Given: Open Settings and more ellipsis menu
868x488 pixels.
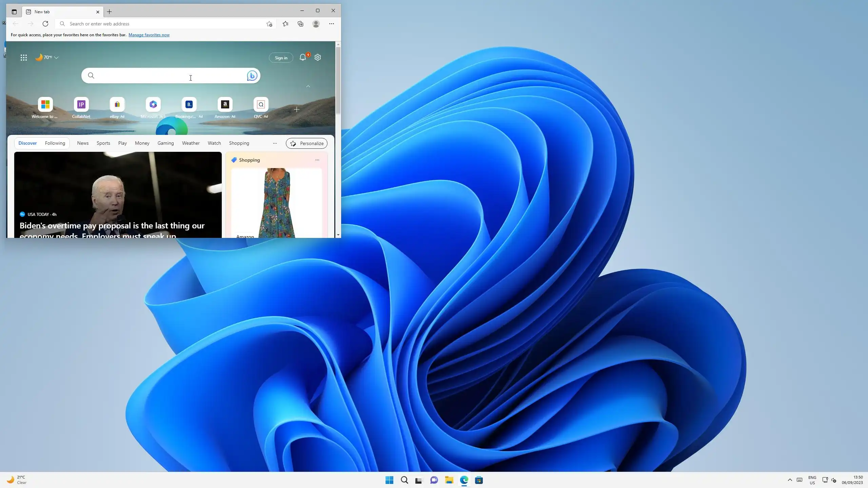Looking at the screenshot, I should [331, 24].
